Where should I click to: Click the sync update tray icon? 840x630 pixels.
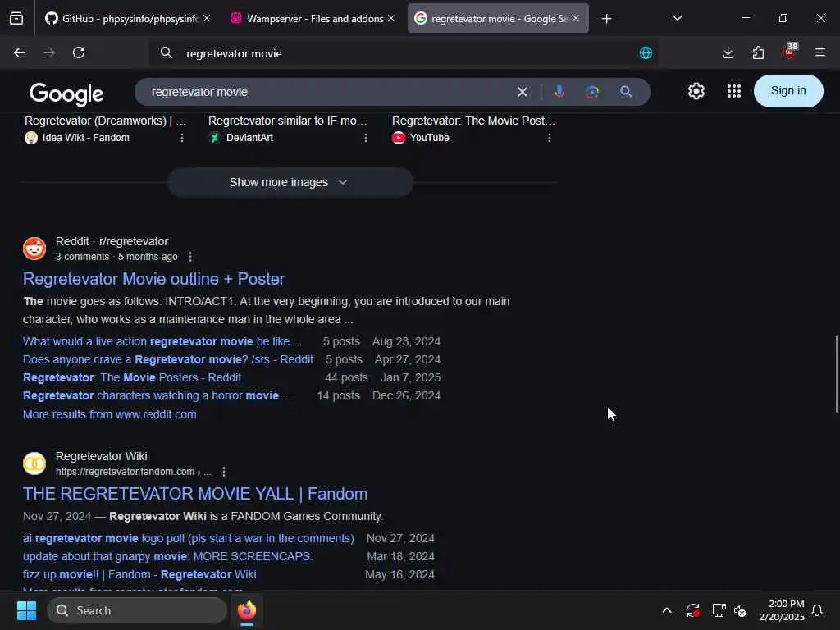click(x=692, y=610)
